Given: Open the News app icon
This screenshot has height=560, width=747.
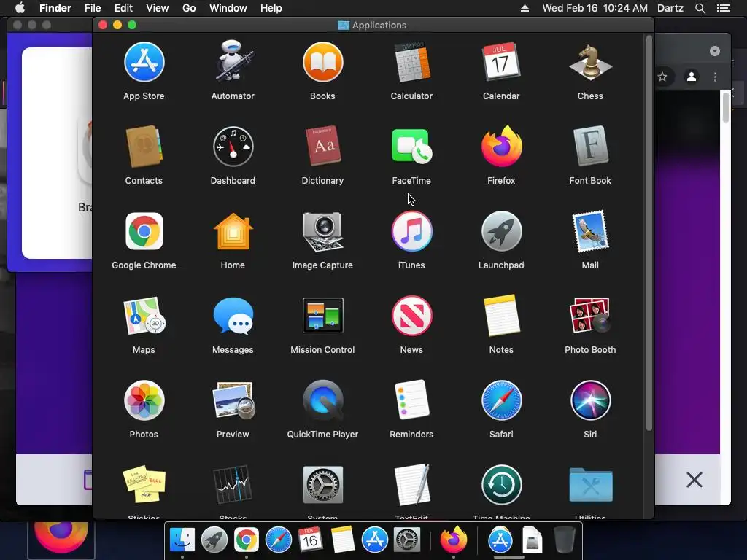Looking at the screenshot, I should (x=411, y=316).
